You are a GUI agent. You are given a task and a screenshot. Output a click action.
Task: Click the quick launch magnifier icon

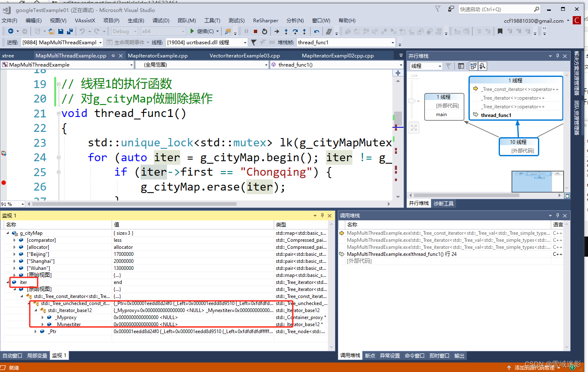pos(536,9)
